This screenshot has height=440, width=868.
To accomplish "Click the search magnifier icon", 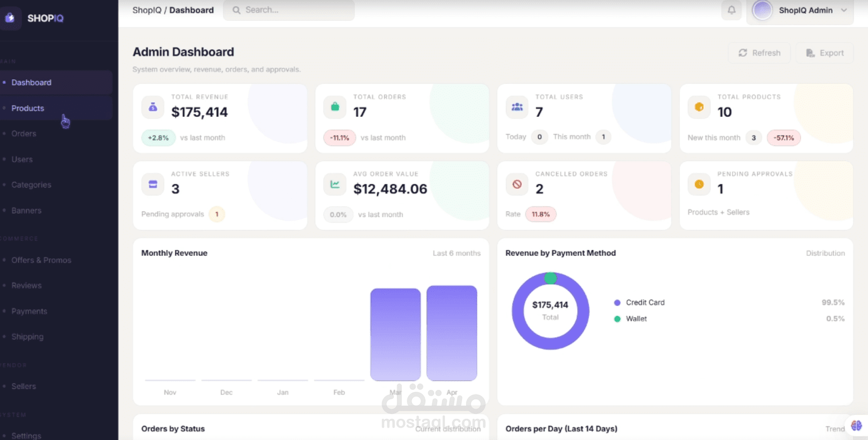I will (236, 10).
